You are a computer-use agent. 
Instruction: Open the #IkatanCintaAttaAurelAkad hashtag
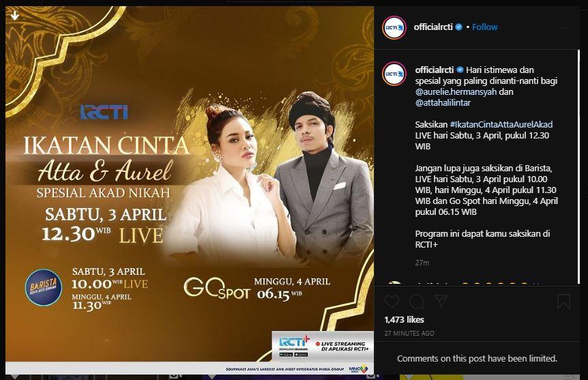coord(501,124)
